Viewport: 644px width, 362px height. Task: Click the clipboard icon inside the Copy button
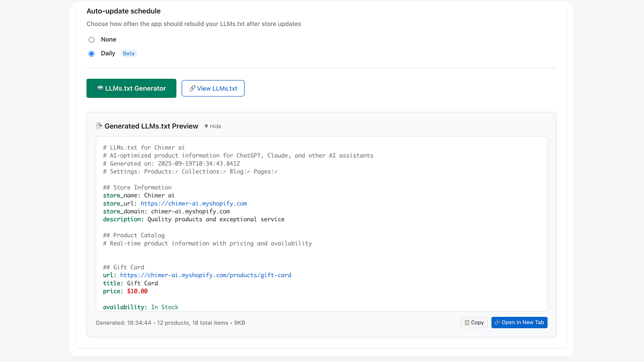(468, 322)
